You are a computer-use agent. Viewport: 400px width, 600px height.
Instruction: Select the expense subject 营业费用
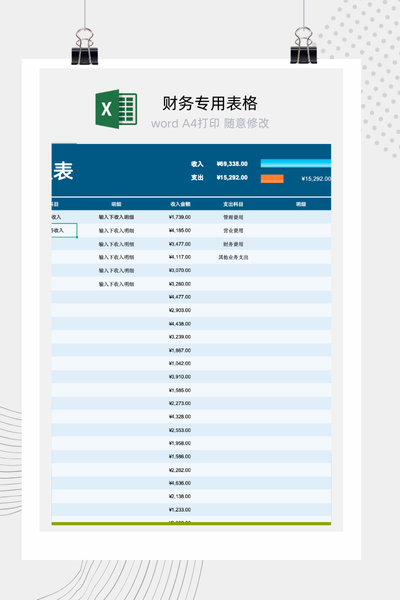[233, 230]
